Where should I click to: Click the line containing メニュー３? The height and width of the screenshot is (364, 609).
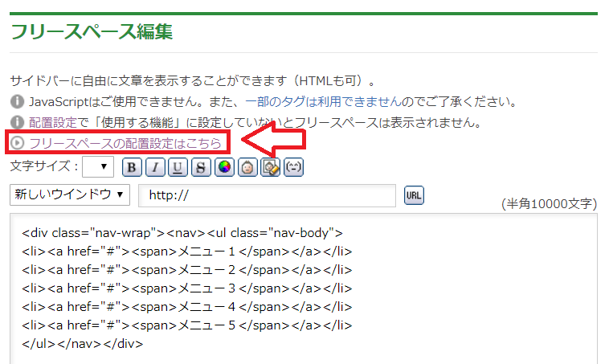(x=187, y=288)
